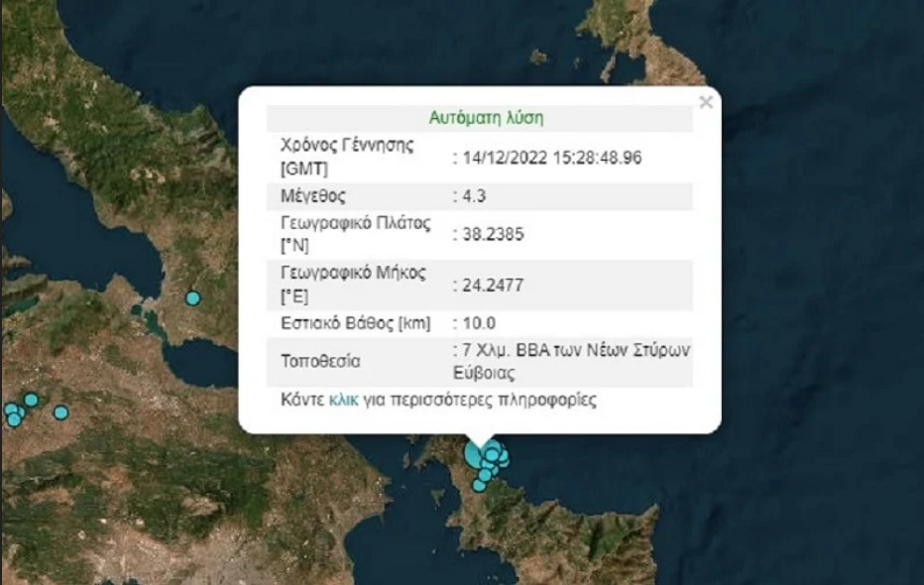Pick the bottom-most marker in the left-edge cluster
Screen dimensions: 924x585
(14, 420)
